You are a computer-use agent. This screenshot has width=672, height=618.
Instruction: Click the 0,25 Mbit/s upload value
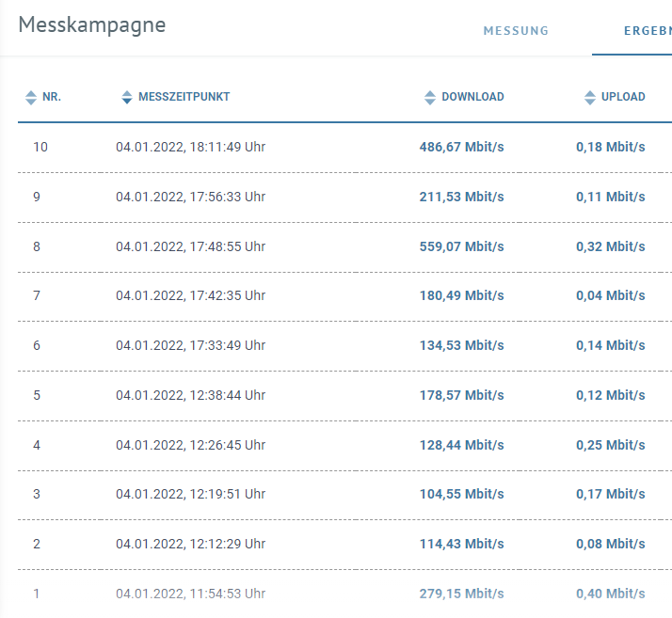pos(610,444)
